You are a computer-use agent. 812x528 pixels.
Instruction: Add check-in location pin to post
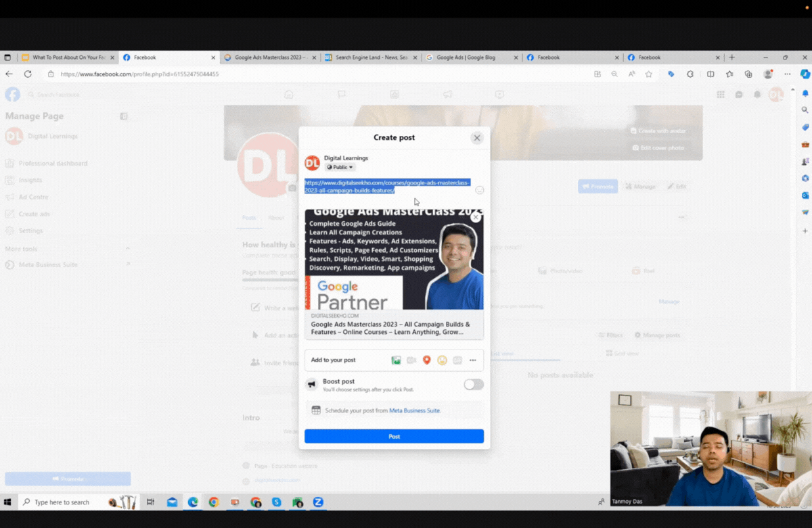click(x=426, y=360)
